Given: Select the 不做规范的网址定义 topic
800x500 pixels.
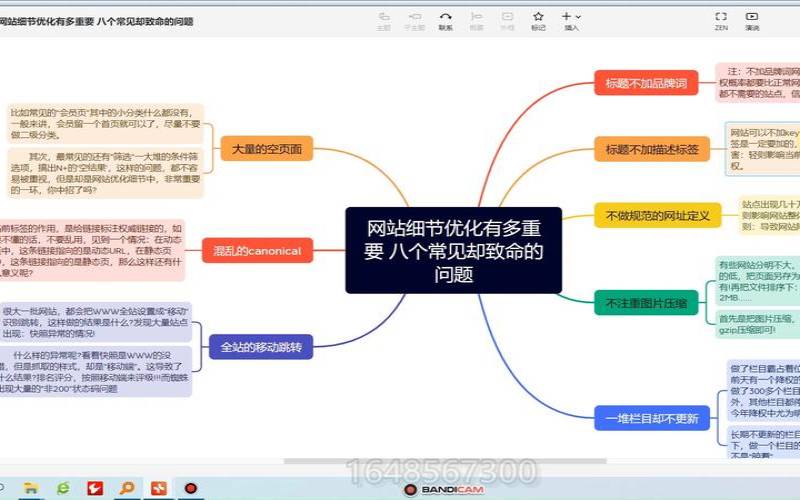Looking at the screenshot, I should coord(658,215).
